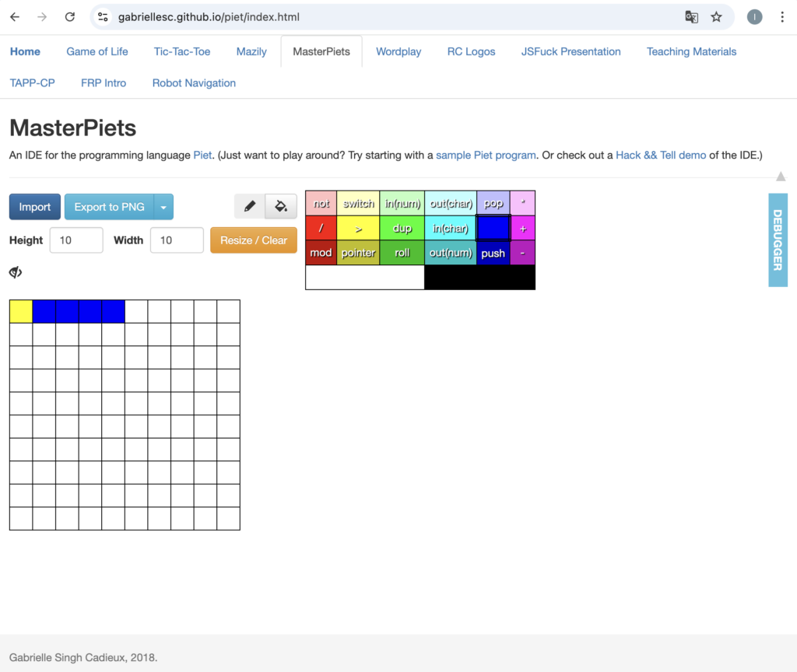
Task: Select the pencil draw tool
Action: coord(250,207)
